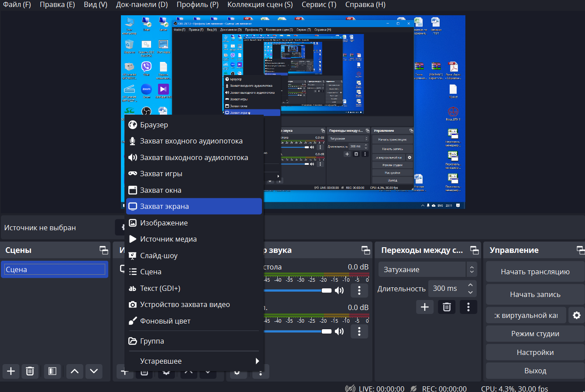Delete selected scene with trash icon
The image size is (585, 392).
tap(30, 371)
